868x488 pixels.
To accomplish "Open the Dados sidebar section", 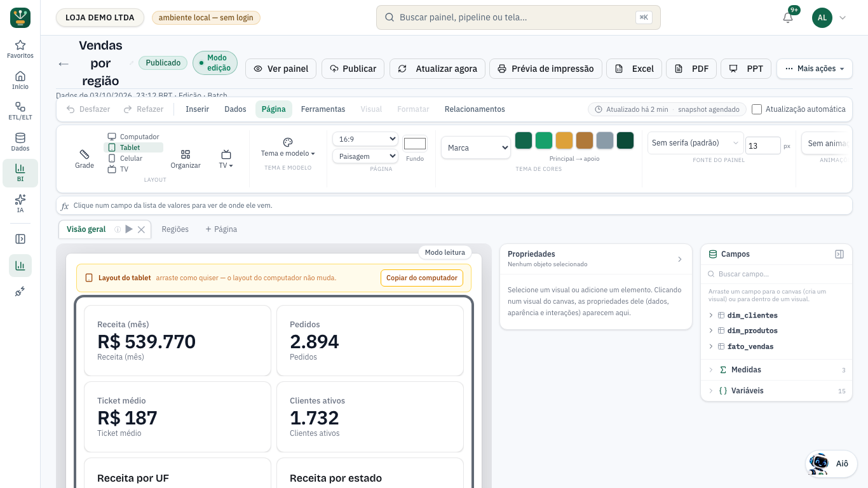I will [20, 142].
